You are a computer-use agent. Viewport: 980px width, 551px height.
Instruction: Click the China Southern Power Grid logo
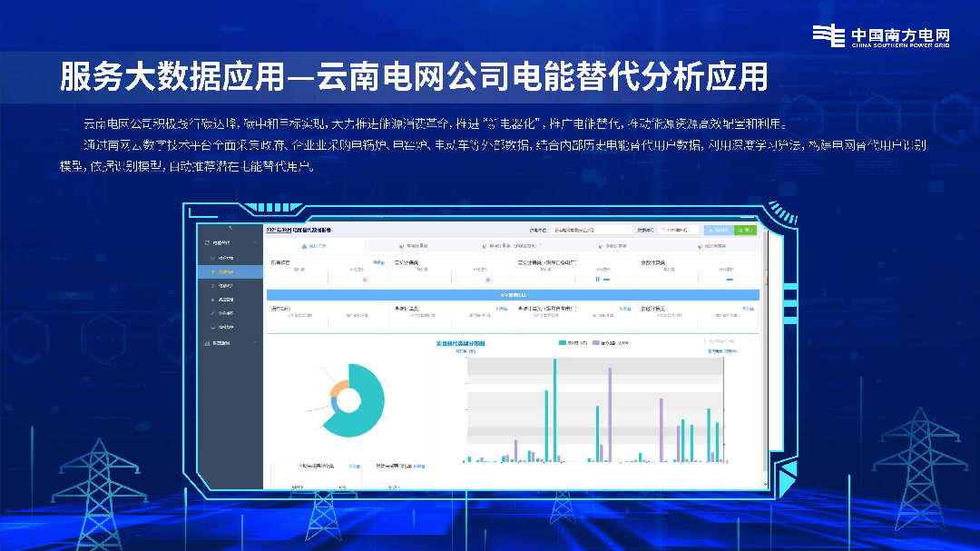(x=881, y=35)
